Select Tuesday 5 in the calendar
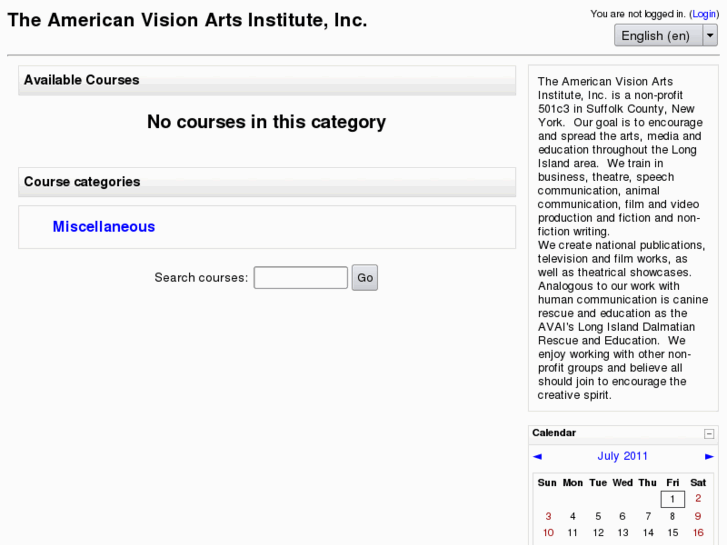727x545 pixels. tap(598, 516)
